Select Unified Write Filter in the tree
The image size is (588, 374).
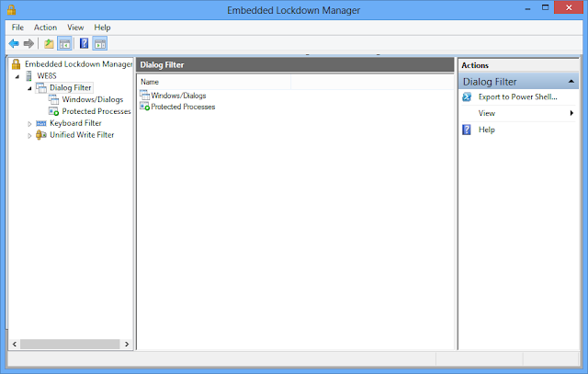tap(82, 135)
